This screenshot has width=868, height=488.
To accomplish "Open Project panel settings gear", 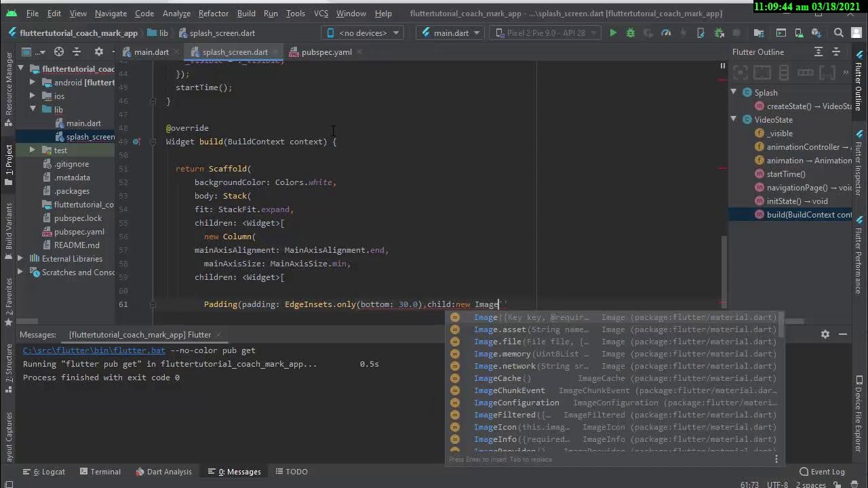I will tap(98, 52).
